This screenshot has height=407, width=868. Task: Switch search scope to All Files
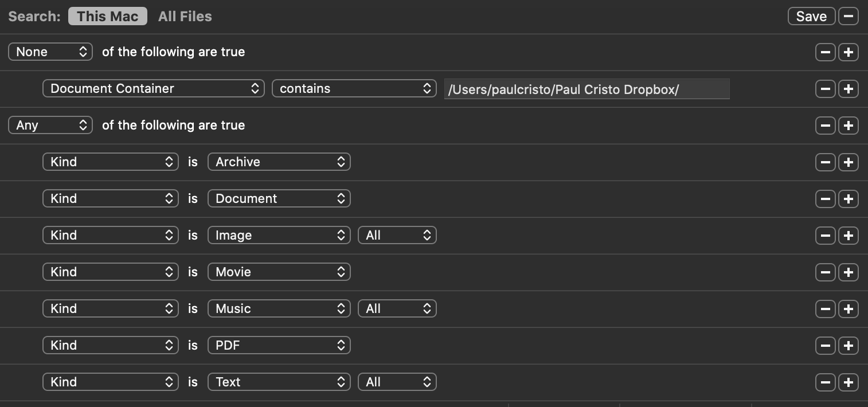(185, 17)
